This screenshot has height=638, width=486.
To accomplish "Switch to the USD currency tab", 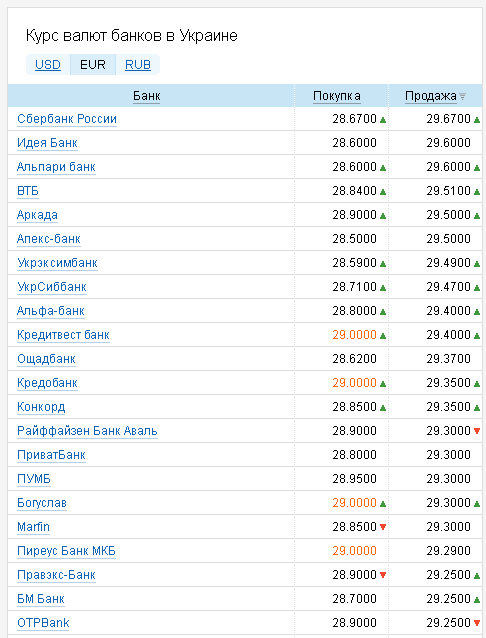I will point(48,65).
